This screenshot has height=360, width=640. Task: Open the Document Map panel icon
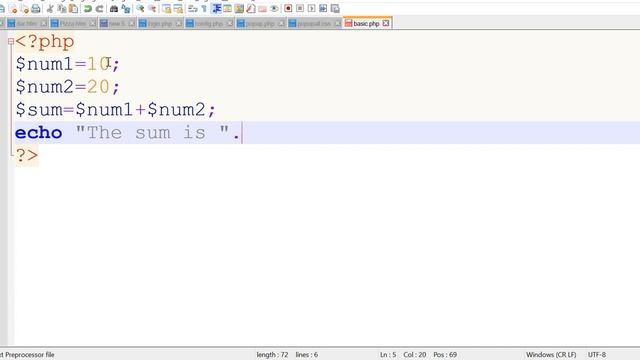pos(239,9)
